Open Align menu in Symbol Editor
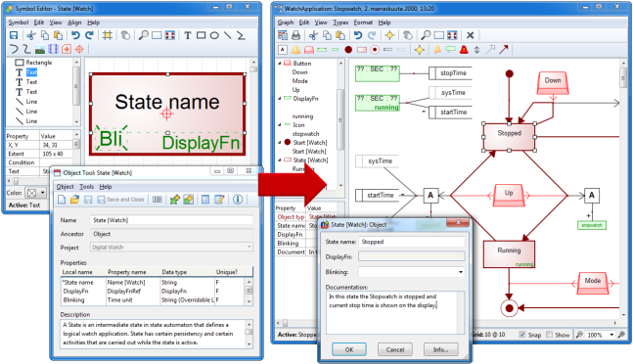The height and width of the screenshot is (364, 633). (74, 23)
